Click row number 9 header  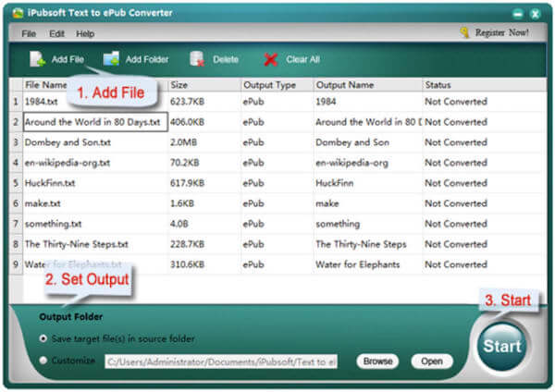[x=16, y=264]
